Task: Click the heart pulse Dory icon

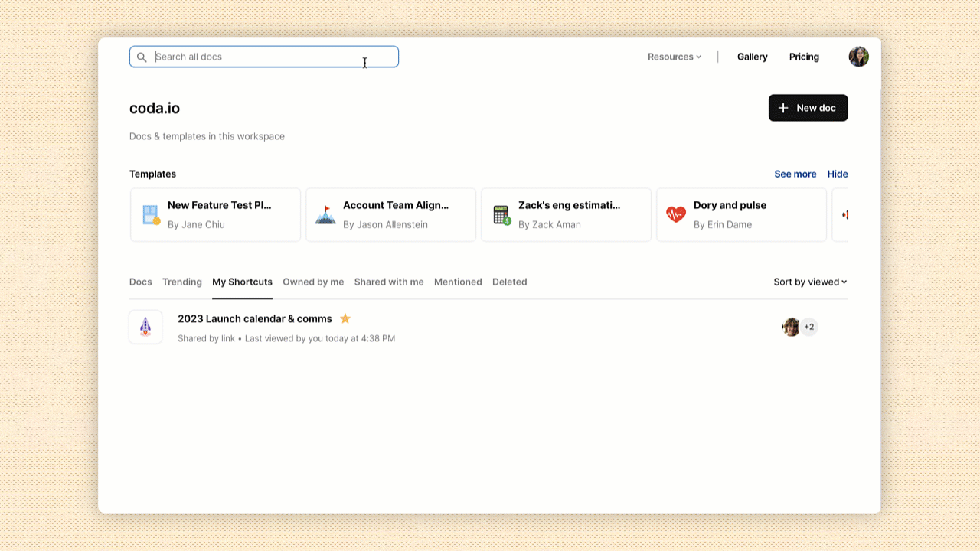Action: 676,215
